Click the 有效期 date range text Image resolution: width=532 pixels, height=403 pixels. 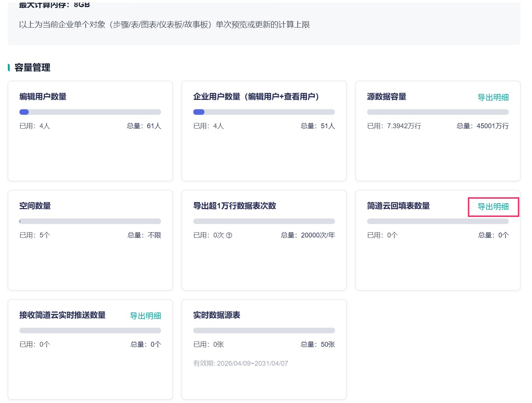point(241,363)
